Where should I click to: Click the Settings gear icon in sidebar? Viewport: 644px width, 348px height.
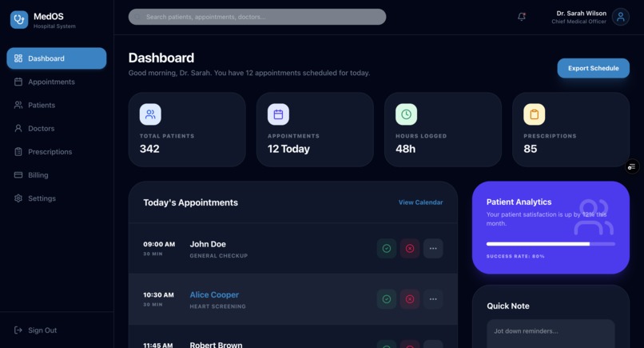(18, 198)
